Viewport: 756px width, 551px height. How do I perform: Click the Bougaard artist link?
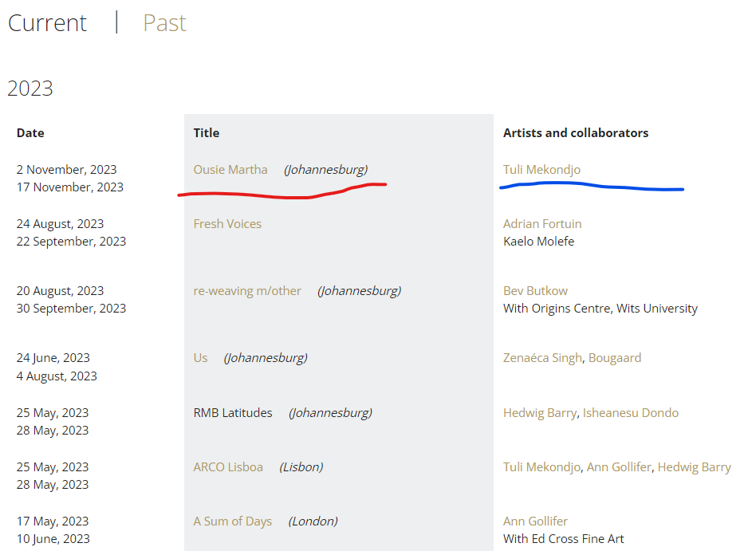pos(615,358)
